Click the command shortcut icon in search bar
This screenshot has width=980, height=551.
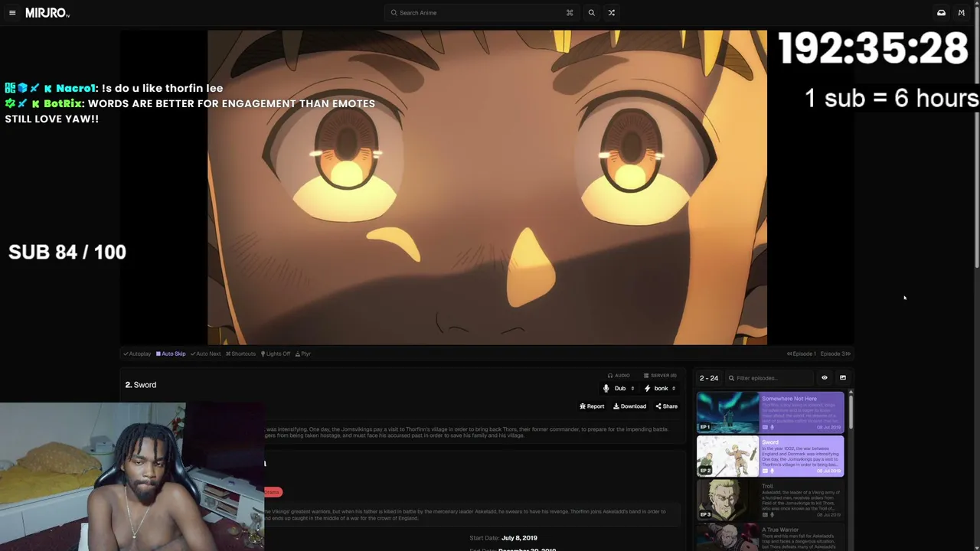coord(570,13)
